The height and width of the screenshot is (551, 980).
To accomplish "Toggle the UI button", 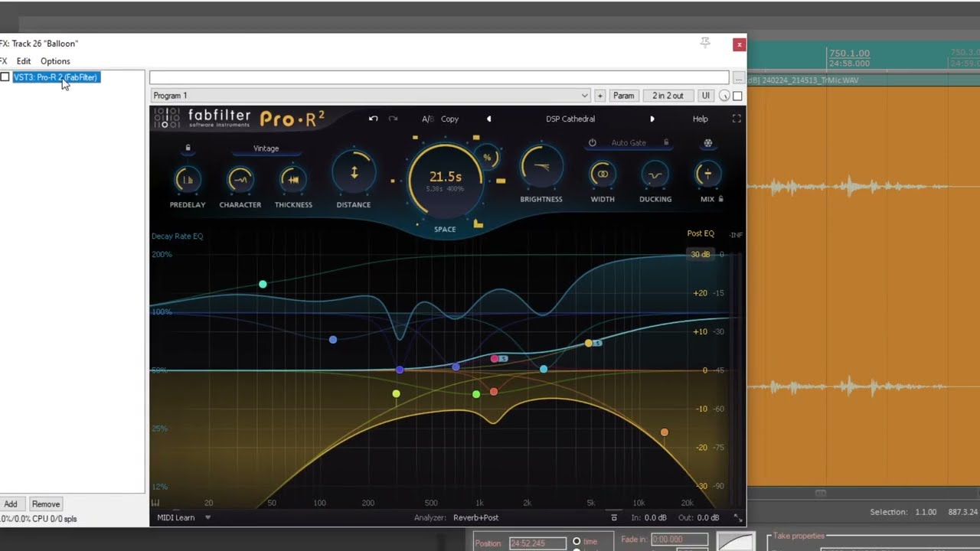I will pos(706,96).
